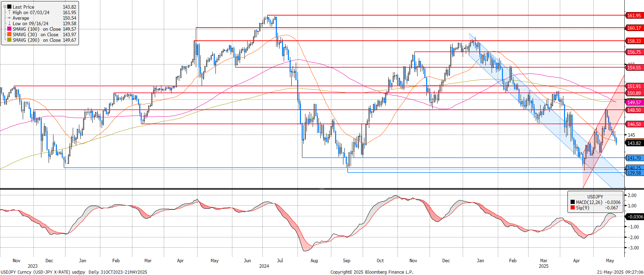Select the 154.55 resistance level tag
This screenshot has width=644, height=275.
[634, 68]
